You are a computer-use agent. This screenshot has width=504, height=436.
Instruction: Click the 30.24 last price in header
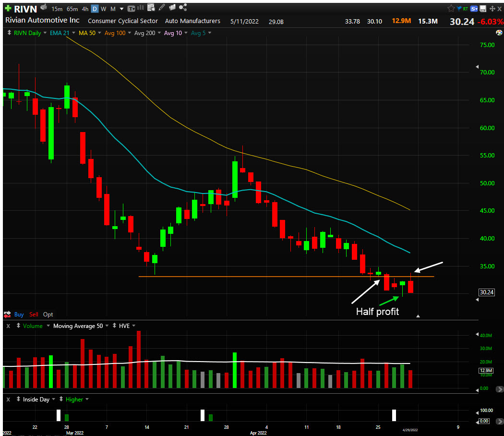[x=462, y=22]
